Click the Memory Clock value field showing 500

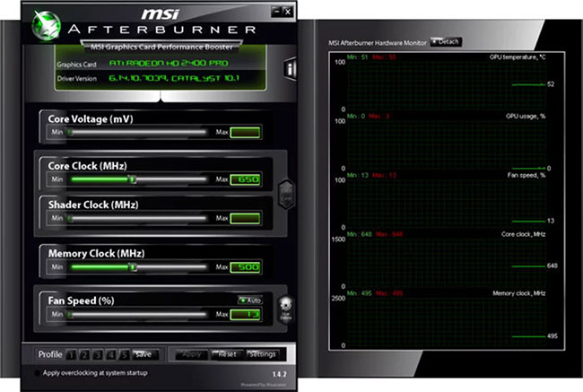click(245, 267)
